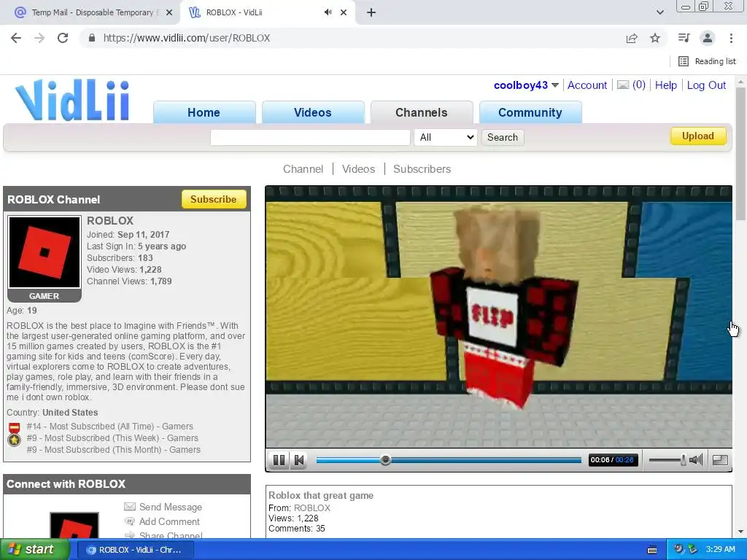747x560 pixels.
Task: Open the media control icon in toolbar
Action: tap(684, 38)
